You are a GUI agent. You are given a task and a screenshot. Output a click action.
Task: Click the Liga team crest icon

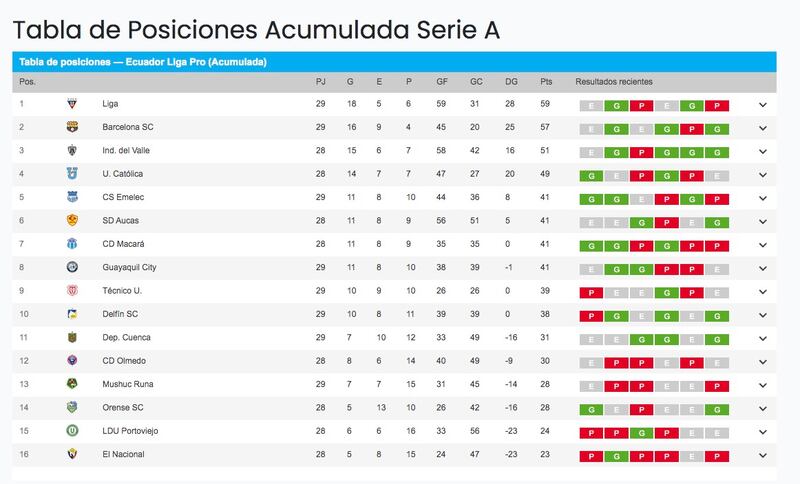pos(72,104)
